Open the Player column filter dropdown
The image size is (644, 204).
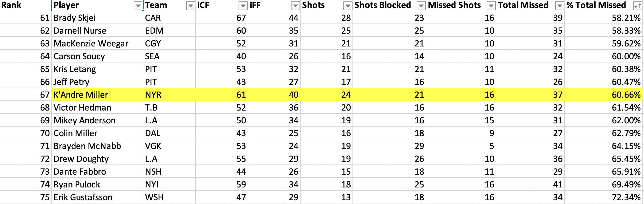click(x=138, y=6)
